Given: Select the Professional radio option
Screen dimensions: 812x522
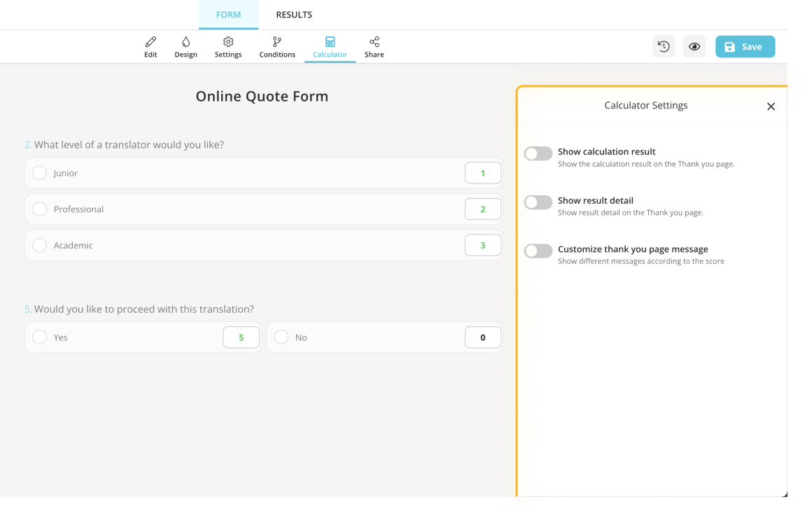Looking at the screenshot, I should pos(39,209).
